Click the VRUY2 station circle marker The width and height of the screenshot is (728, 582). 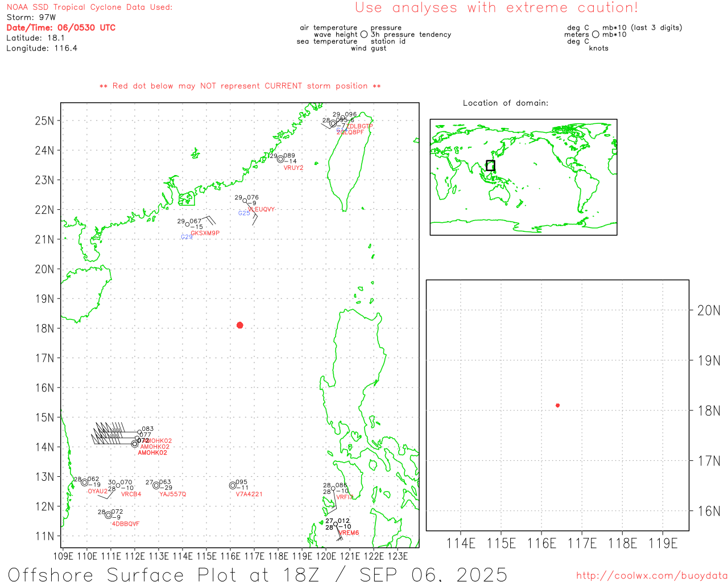point(280,159)
